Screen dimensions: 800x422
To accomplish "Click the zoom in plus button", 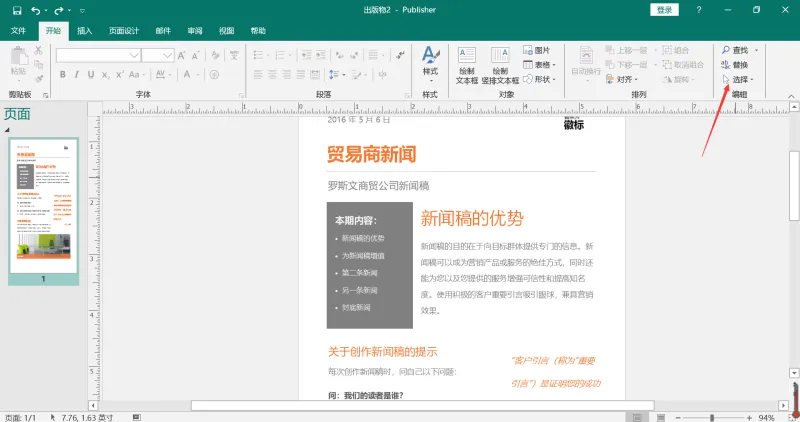I will 749,417.
